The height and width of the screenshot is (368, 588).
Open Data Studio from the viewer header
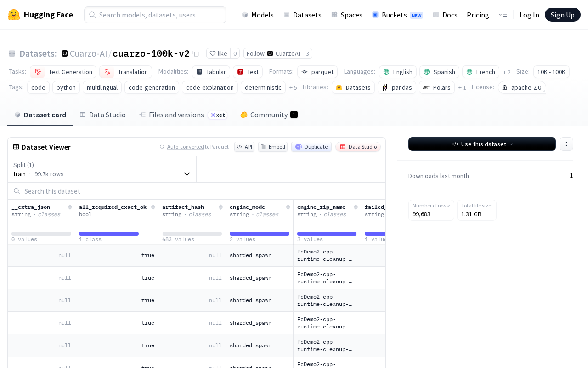tap(358, 147)
